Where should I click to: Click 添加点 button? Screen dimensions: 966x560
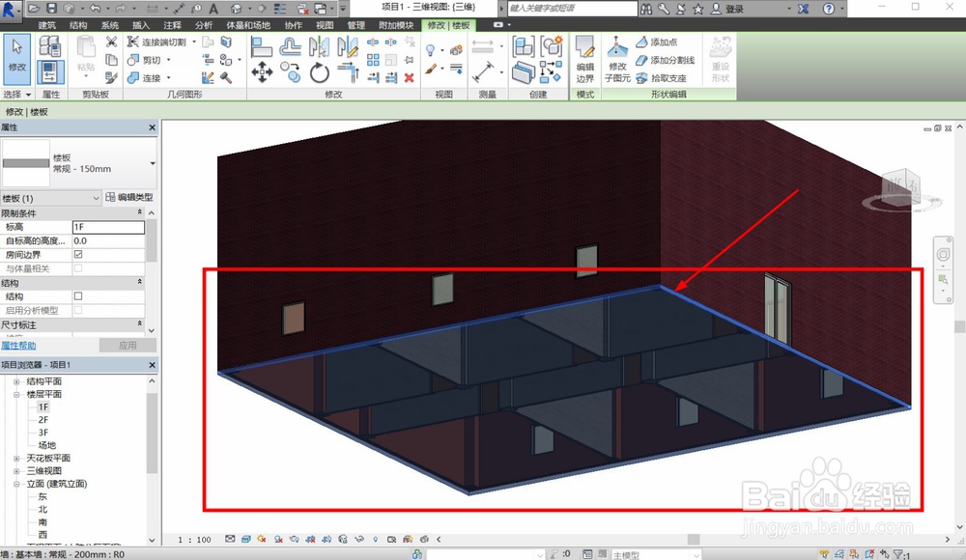(657, 42)
